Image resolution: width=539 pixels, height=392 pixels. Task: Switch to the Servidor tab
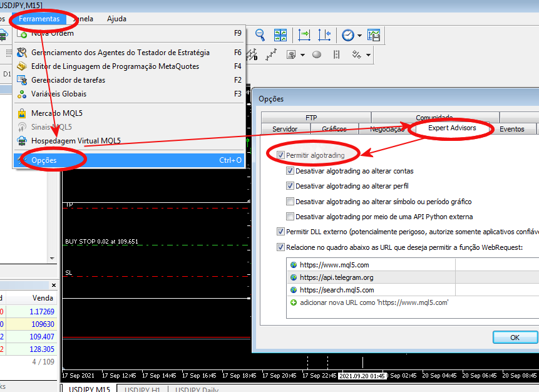click(285, 129)
